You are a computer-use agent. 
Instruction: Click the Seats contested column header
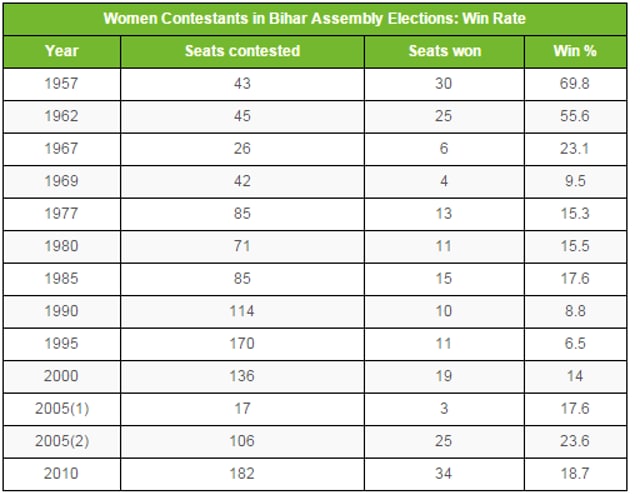tap(242, 51)
